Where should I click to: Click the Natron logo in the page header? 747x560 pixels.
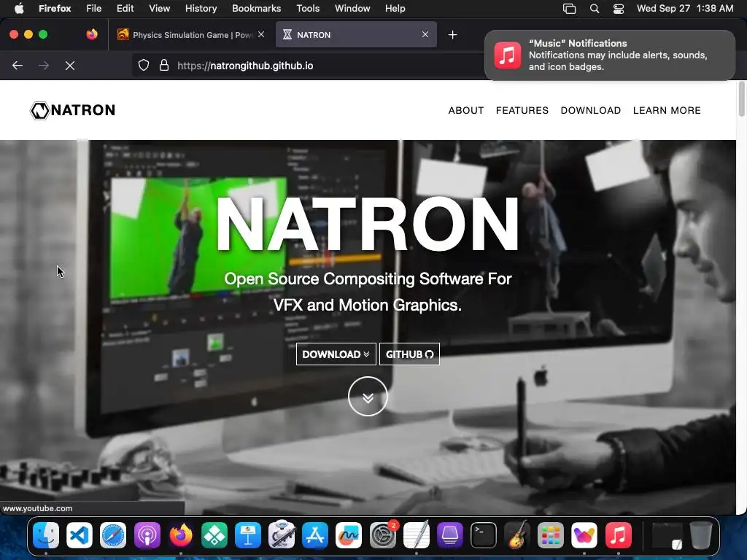click(73, 110)
